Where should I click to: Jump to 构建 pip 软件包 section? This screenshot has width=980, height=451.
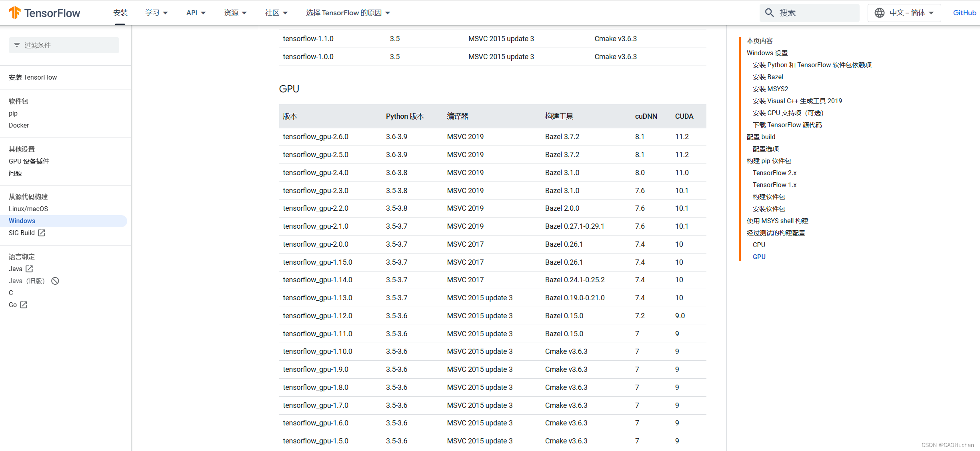point(768,161)
